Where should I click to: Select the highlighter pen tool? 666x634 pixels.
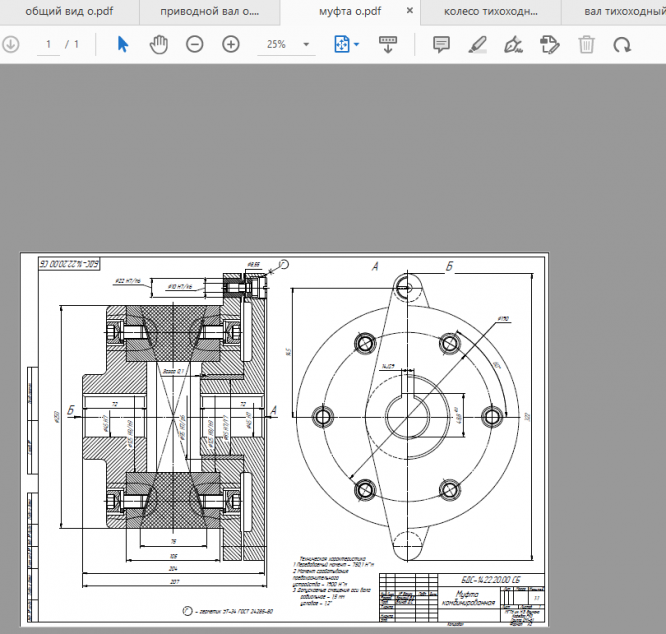[x=477, y=45]
